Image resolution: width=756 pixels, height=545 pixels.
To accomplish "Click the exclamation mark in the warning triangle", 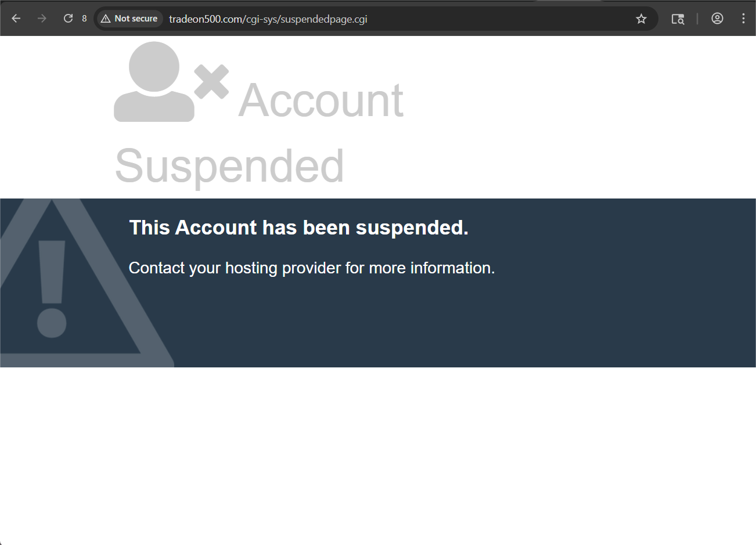I will pos(52,288).
